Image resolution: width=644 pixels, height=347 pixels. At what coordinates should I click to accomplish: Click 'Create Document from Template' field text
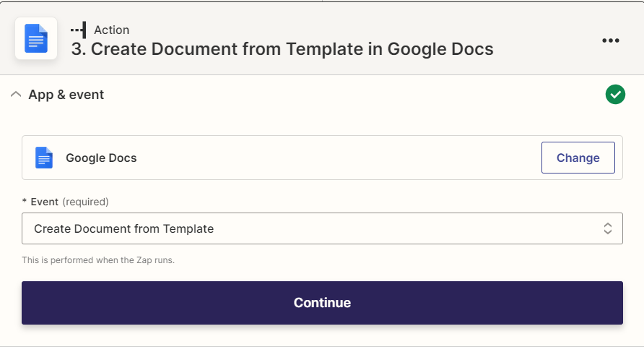124,228
